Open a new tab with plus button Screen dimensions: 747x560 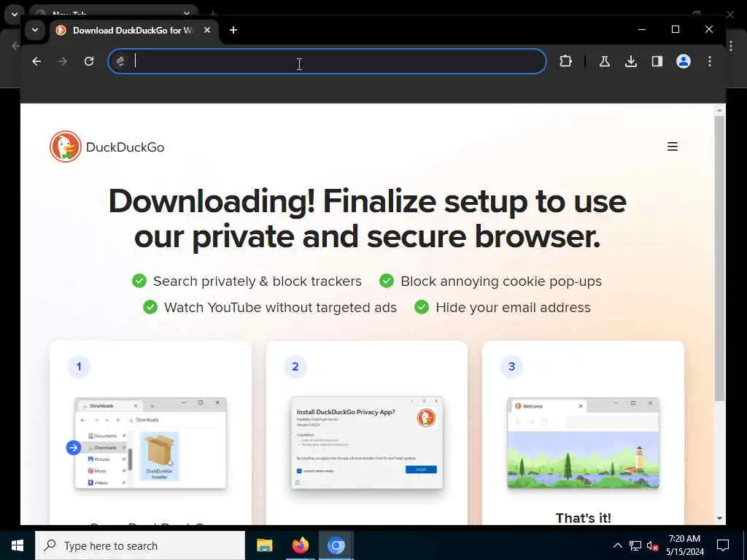pyautogui.click(x=233, y=30)
